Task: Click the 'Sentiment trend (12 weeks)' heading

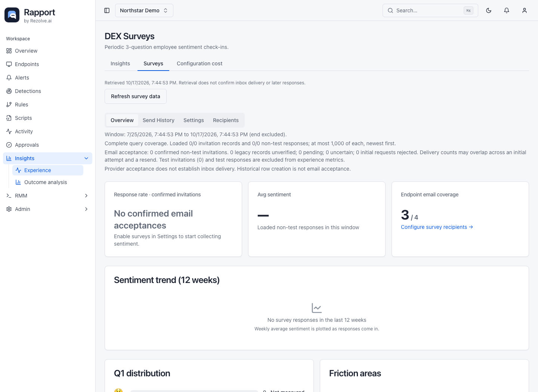Action: click(167, 280)
